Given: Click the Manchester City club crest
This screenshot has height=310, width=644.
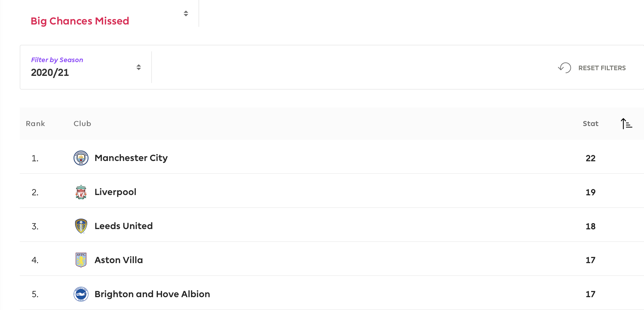Looking at the screenshot, I should (x=81, y=158).
